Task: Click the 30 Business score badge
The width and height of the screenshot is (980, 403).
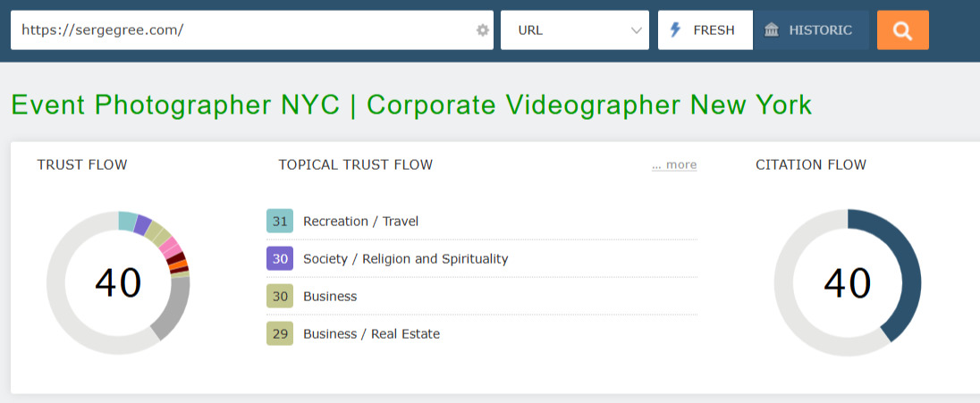Action: coord(280,296)
